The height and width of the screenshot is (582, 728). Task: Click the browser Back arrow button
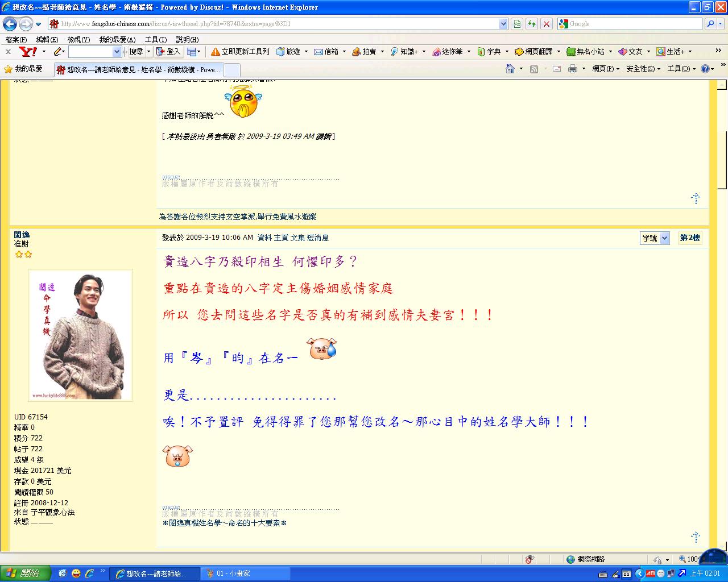click(10, 24)
